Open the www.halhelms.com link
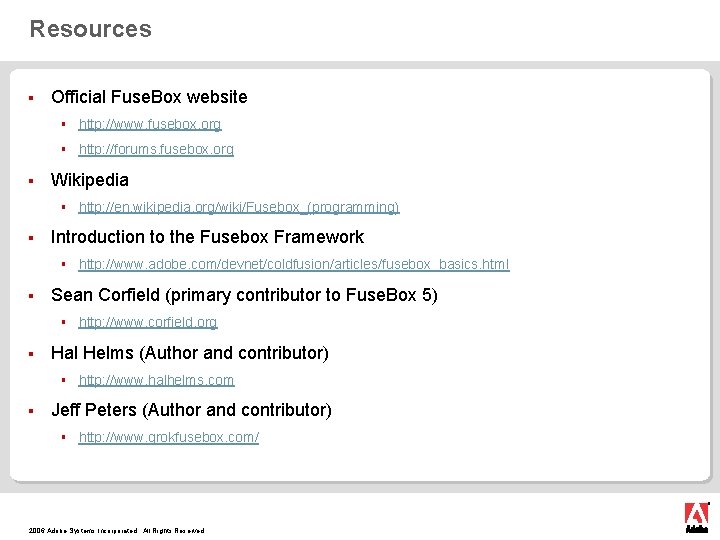This screenshot has height=540, width=720. [156, 380]
